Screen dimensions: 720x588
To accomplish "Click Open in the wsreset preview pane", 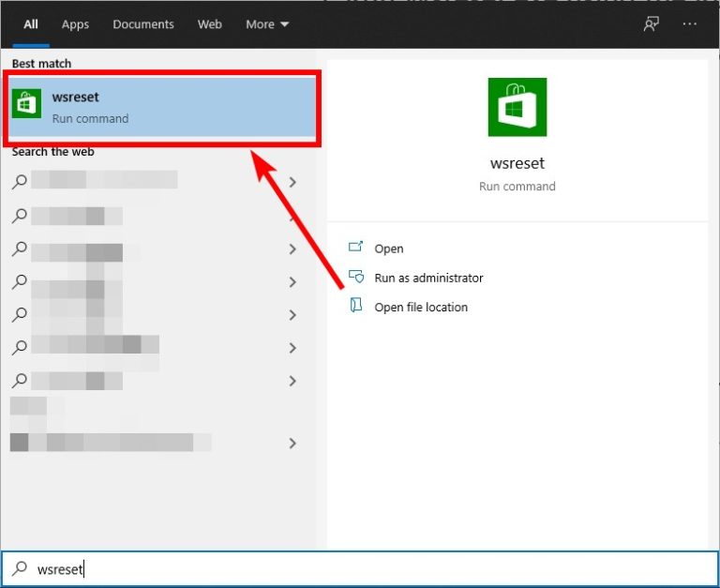I will pos(388,249).
